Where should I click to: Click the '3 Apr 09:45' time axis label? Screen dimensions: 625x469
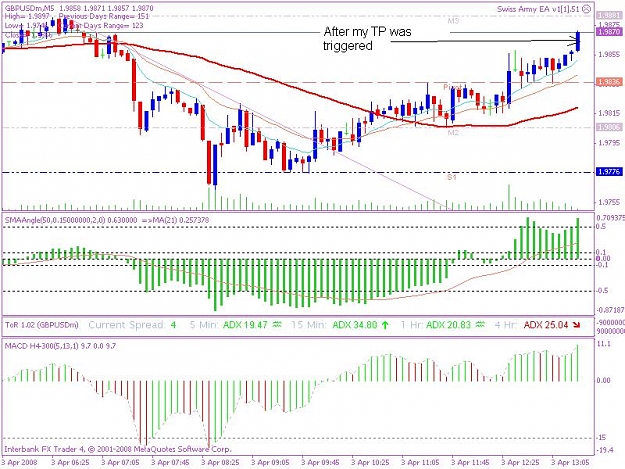[320, 463]
